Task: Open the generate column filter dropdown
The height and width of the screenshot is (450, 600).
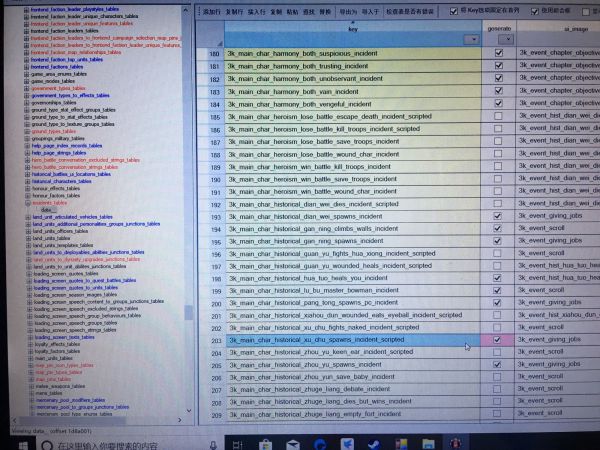Action: pos(507,40)
